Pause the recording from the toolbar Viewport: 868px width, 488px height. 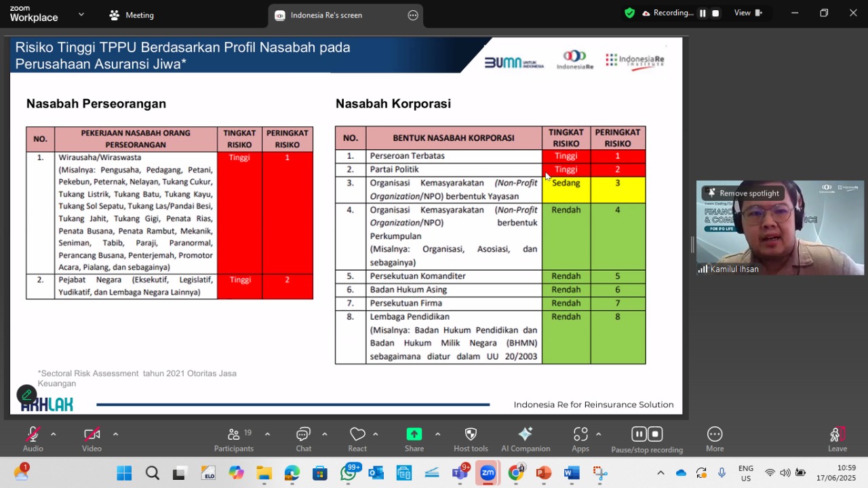point(639,434)
